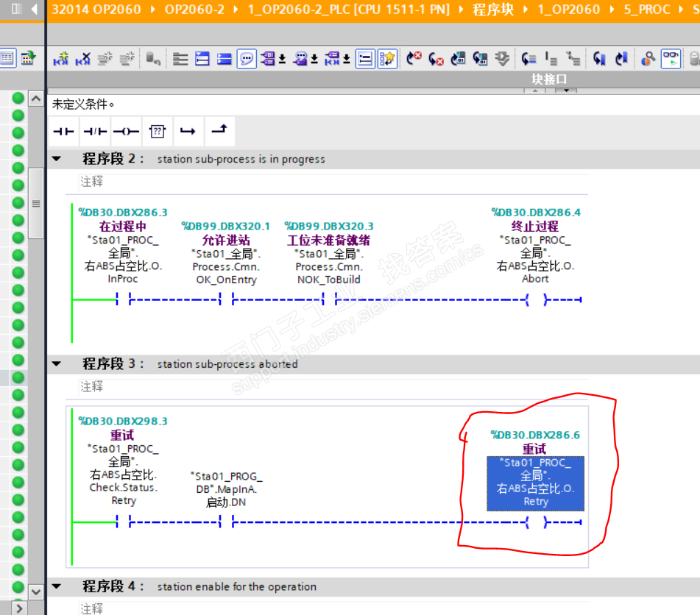700x615 pixels.
Task: Toggle the table view icon in left pane
Action: (7, 58)
